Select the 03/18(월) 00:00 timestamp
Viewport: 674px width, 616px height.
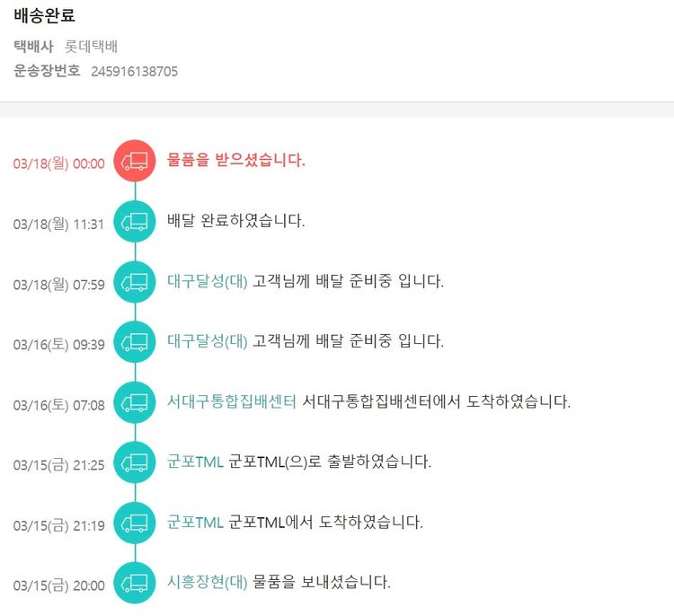click(58, 164)
